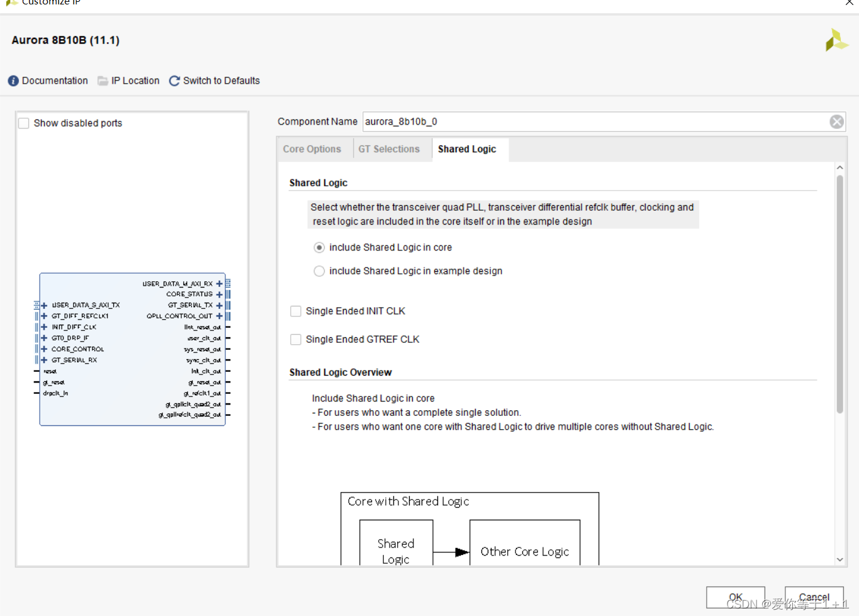Click the Shared Logic Overview heading
This screenshot has height=616, width=859.
[x=340, y=372]
